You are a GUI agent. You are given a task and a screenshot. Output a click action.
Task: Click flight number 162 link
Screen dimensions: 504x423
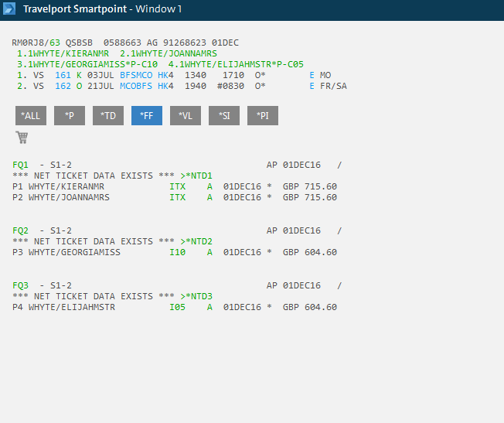point(63,86)
